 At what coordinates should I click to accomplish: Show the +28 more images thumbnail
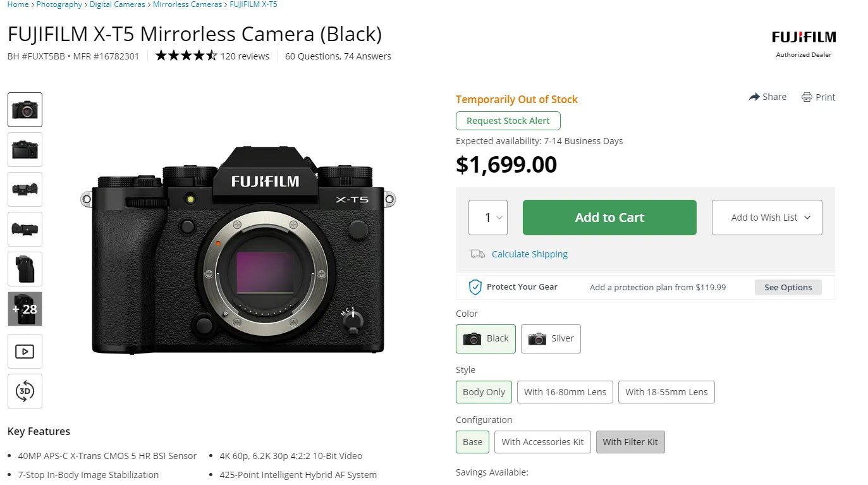pos(25,309)
